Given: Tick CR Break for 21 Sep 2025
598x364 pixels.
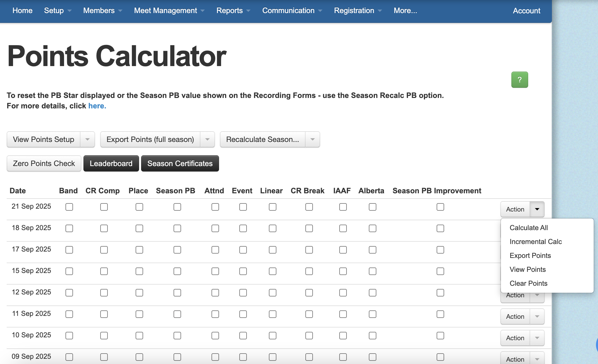Looking at the screenshot, I should (309, 207).
